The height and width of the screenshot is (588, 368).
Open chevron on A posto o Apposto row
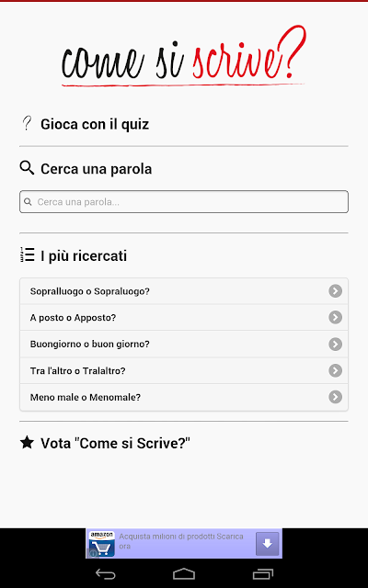tap(335, 317)
